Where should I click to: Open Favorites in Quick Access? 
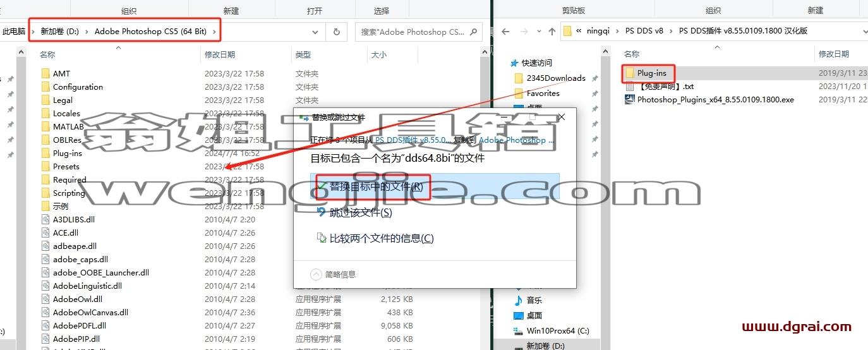click(x=543, y=93)
